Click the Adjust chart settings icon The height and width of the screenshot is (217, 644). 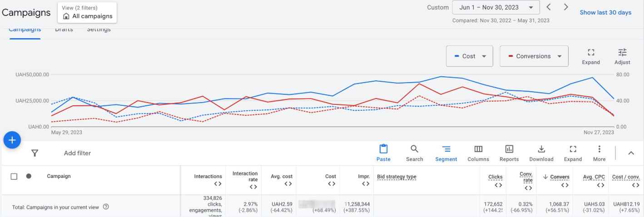[622, 53]
